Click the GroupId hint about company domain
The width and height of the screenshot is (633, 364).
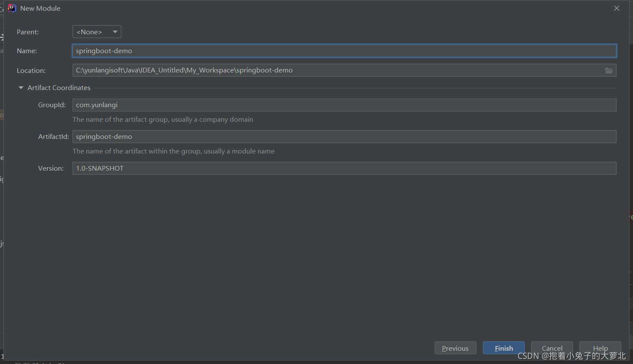coord(163,120)
